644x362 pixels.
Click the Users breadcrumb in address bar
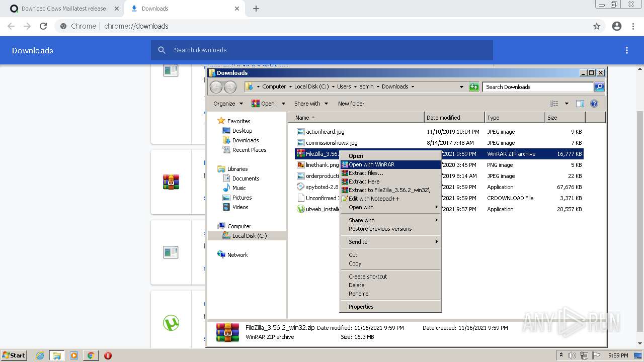[344, 86]
